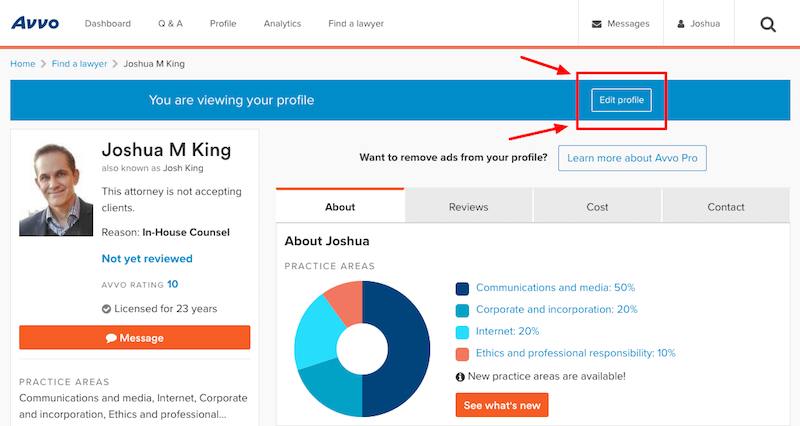Viewport: 800px width, 426px height.
Task: Switch to the Cost tab
Action: point(597,207)
